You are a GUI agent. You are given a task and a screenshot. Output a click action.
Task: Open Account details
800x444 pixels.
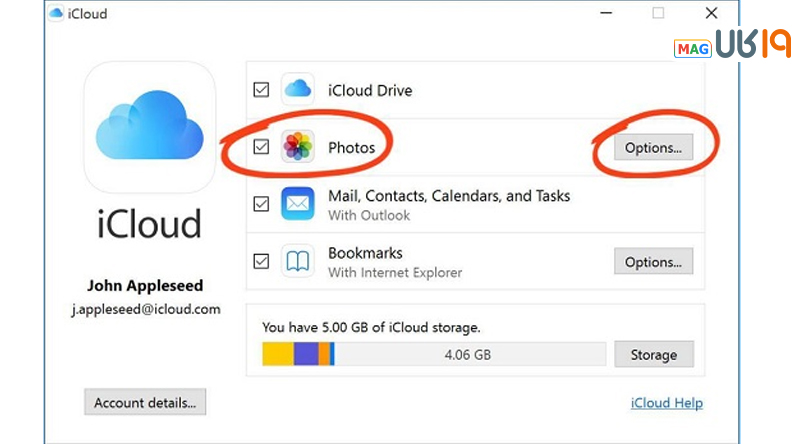[145, 403]
